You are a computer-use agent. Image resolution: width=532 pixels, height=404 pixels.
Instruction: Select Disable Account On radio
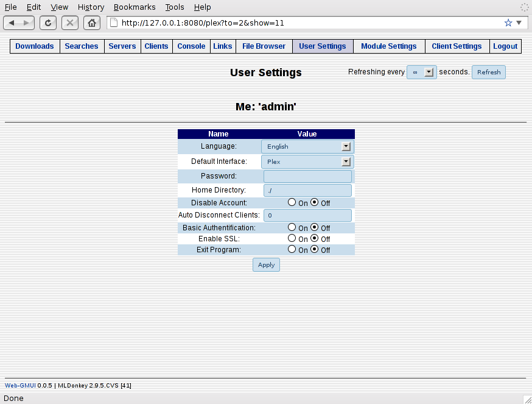pos(292,202)
